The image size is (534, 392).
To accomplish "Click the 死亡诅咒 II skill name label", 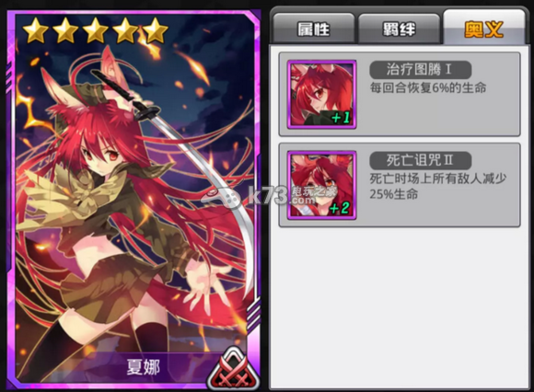I will coord(421,160).
